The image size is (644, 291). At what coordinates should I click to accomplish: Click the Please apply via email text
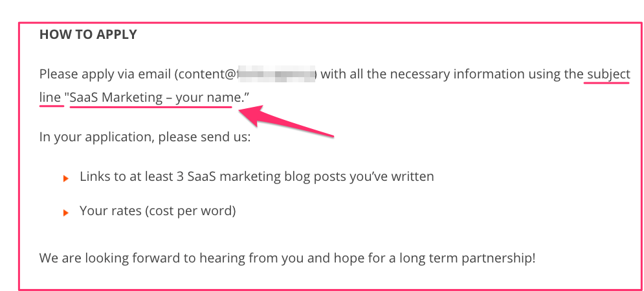(x=105, y=75)
